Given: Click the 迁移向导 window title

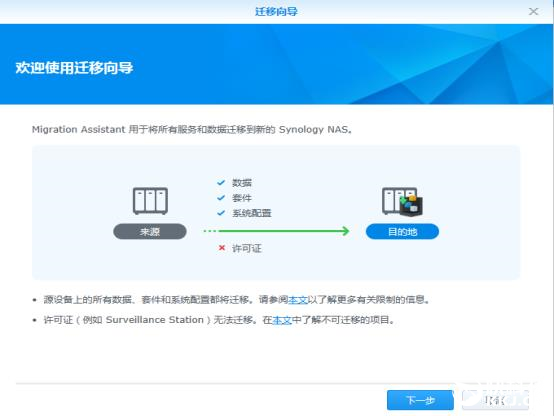Looking at the screenshot, I should point(276,12).
